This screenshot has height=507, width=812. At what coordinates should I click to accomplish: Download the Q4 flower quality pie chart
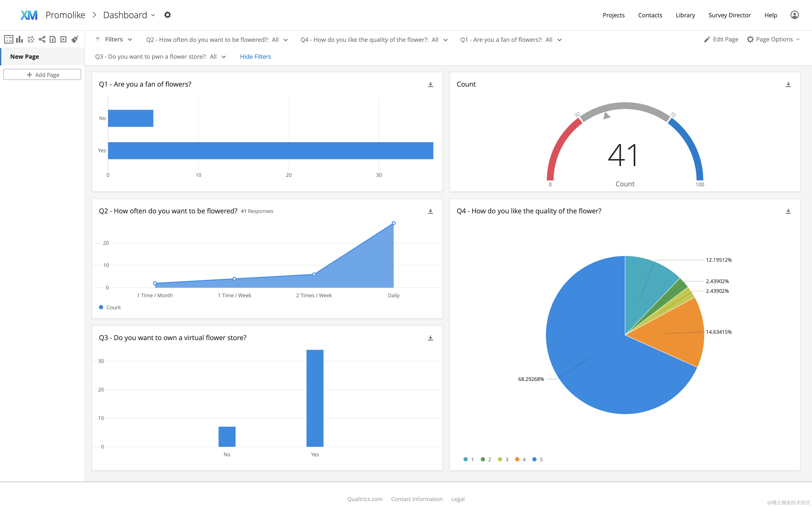(x=788, y=211)
